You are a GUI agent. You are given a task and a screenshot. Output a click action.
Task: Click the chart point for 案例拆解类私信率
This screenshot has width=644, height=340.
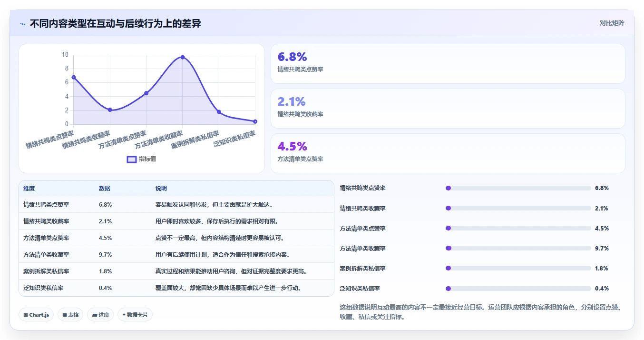tap(219, 112)
